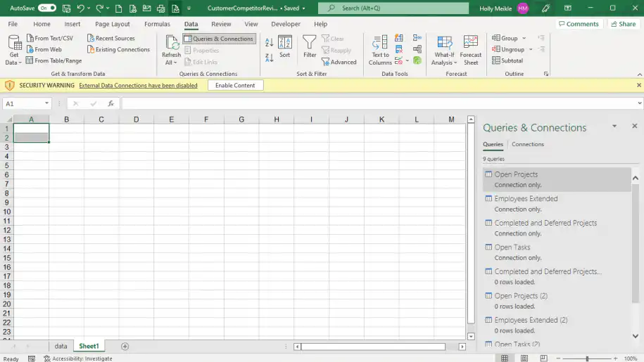Switch to the Page Layout tab

(113, 24)
